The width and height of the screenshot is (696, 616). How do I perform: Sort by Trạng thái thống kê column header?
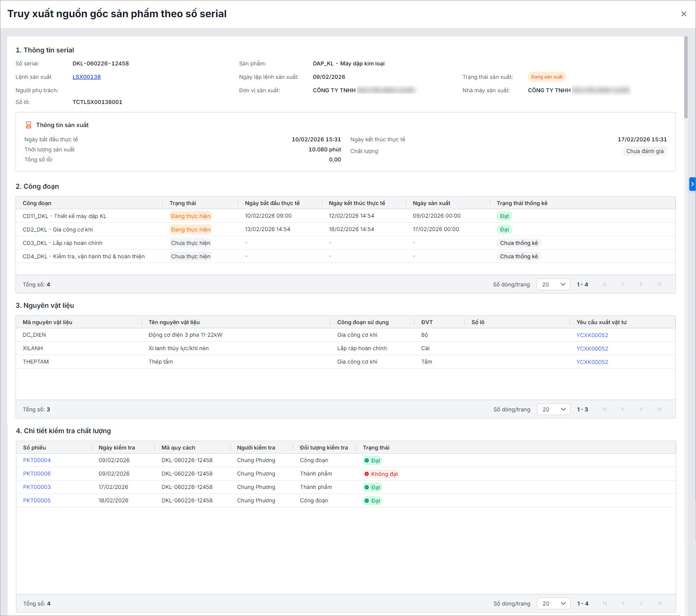pyautogui.click(x=522, y=203)
